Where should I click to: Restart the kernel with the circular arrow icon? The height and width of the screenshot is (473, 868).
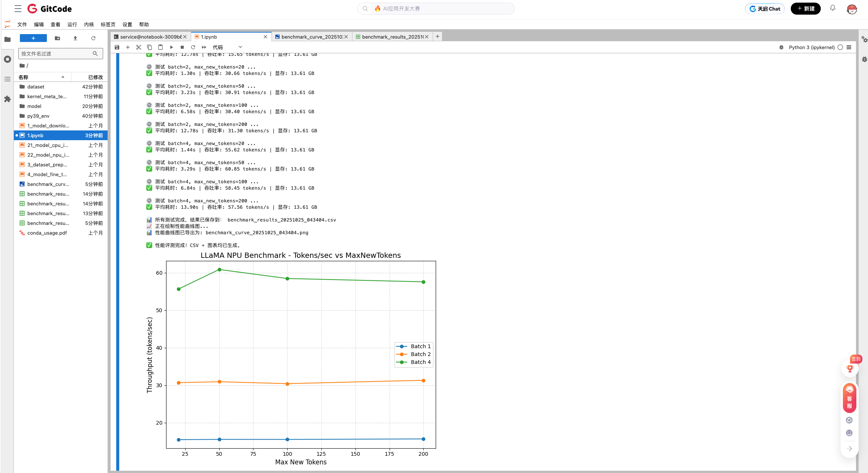click(x=193, y=47)
